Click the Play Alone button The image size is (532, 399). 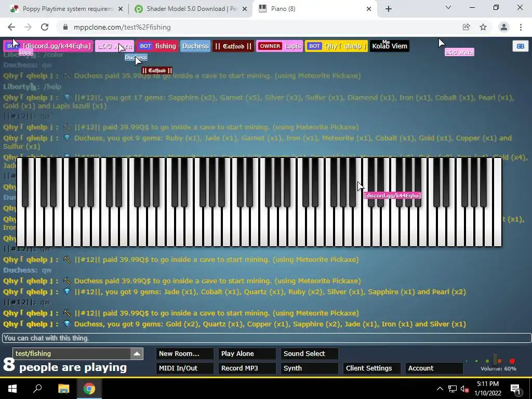(x=247, y=353)
